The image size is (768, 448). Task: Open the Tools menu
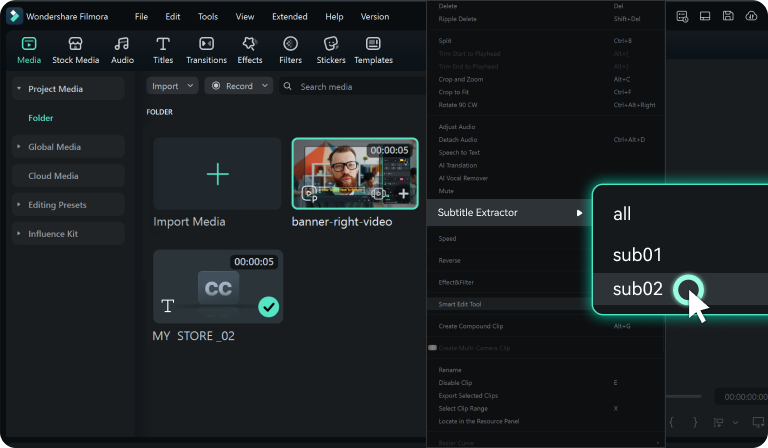(x=208, y=16)
